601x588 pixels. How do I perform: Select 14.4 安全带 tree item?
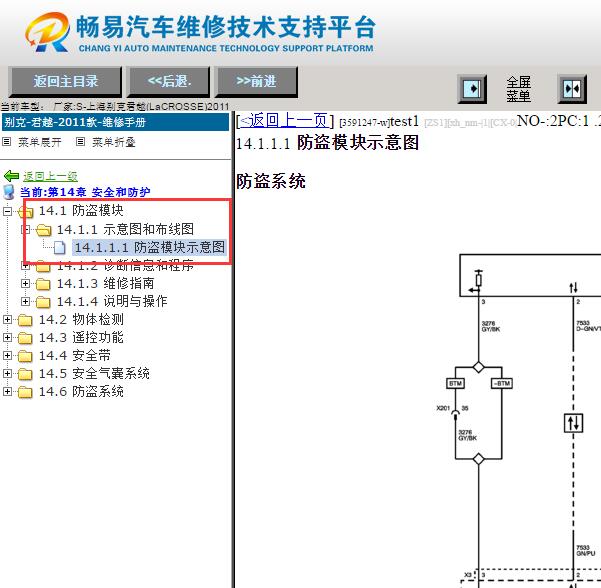75,355
